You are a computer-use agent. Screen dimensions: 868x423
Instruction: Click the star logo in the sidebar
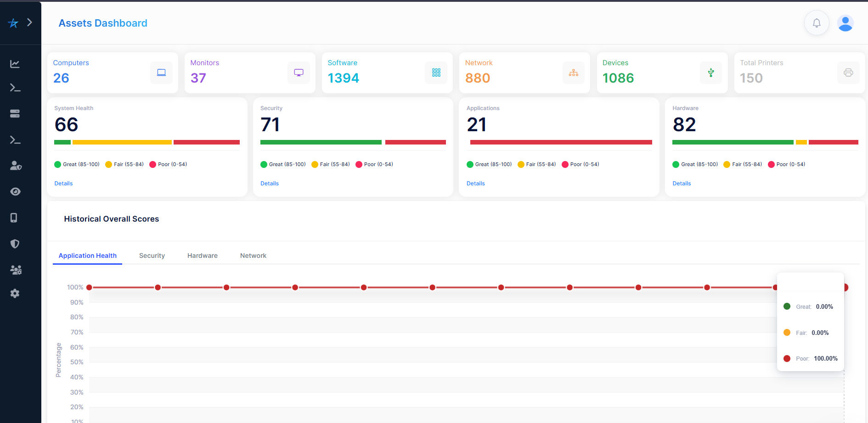click(13, 23)
